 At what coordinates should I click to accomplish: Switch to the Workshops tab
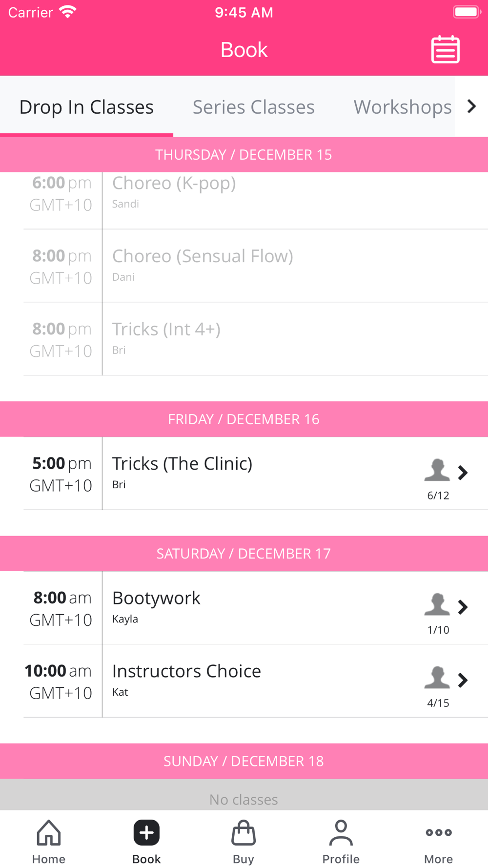[x=403, y=107]
